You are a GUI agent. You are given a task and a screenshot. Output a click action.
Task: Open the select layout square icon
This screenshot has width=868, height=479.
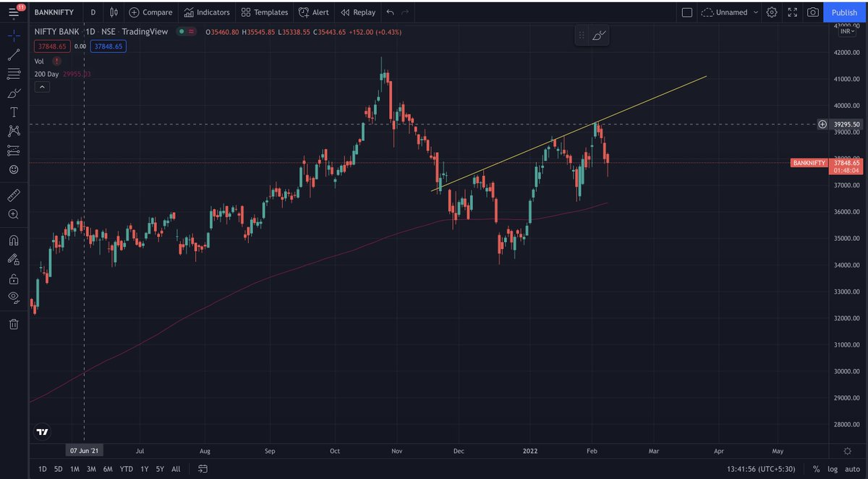point(687,12)
